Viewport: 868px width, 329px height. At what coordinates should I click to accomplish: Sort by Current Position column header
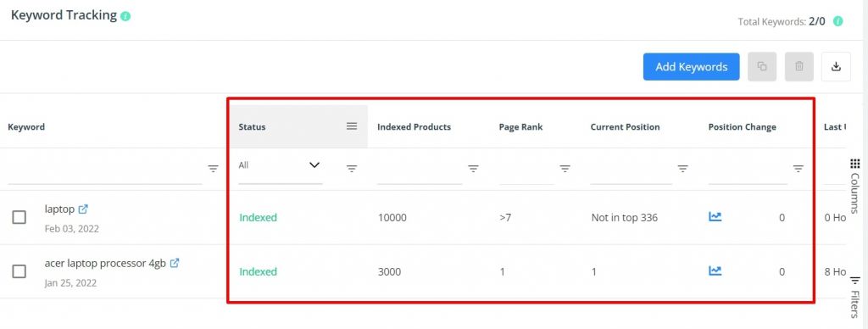click(625, 127)
